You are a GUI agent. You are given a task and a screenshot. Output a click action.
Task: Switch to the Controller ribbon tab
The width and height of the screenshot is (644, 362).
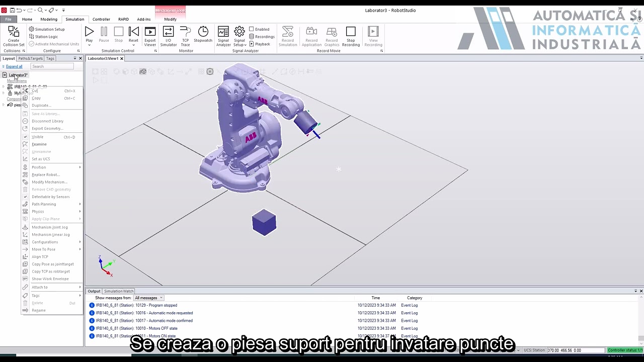[101, 19]
